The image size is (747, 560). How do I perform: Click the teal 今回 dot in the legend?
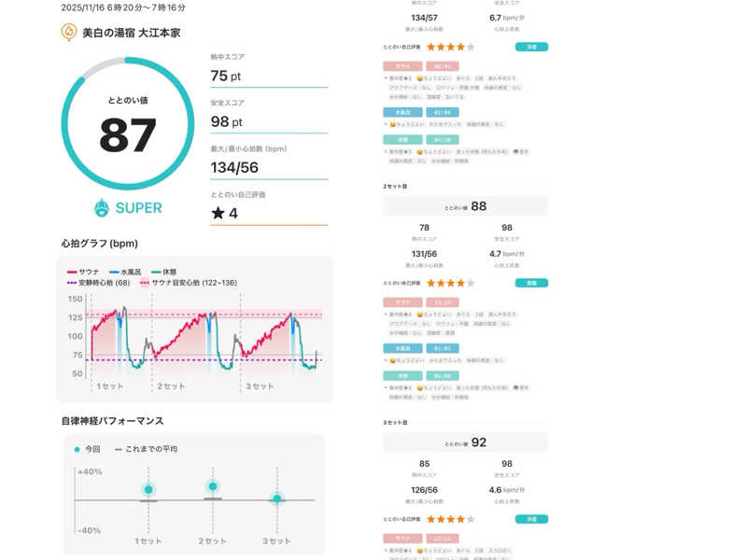77,449
